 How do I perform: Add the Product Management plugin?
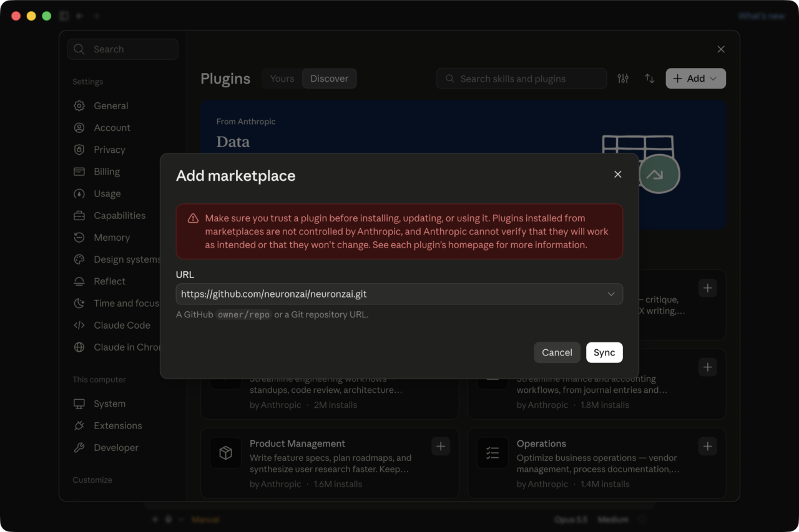[x=441, y=447]
